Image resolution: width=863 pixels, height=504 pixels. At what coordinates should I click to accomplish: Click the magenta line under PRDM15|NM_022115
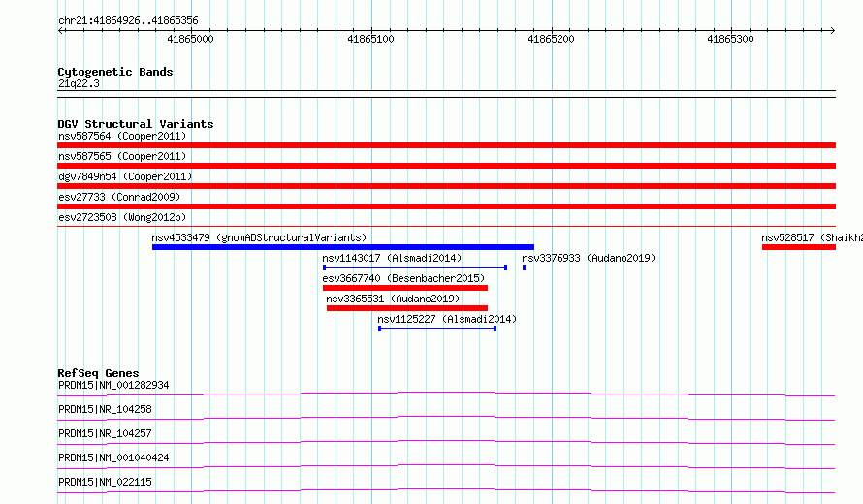tap(446, 490)
